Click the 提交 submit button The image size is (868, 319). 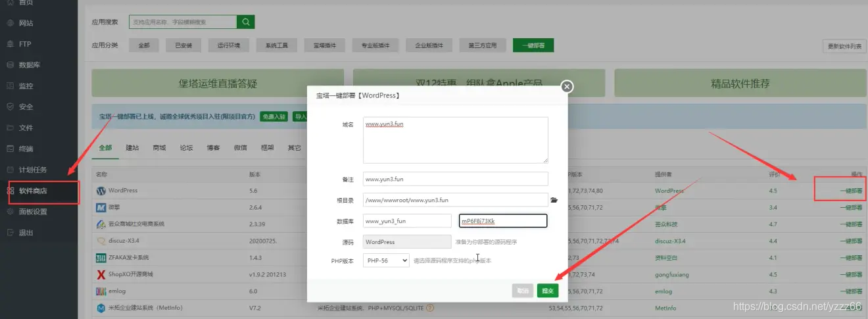coord(548,290)
